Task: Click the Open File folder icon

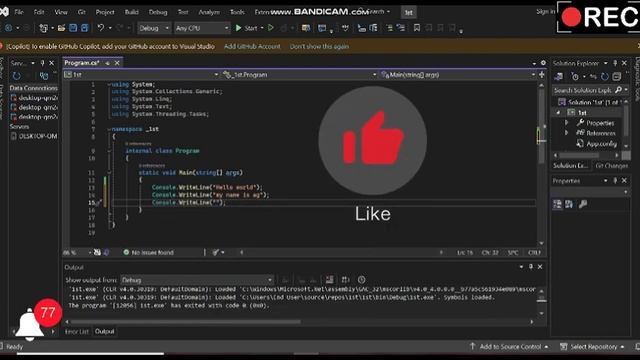Action: pyautogui.click(x=61, y=28)
